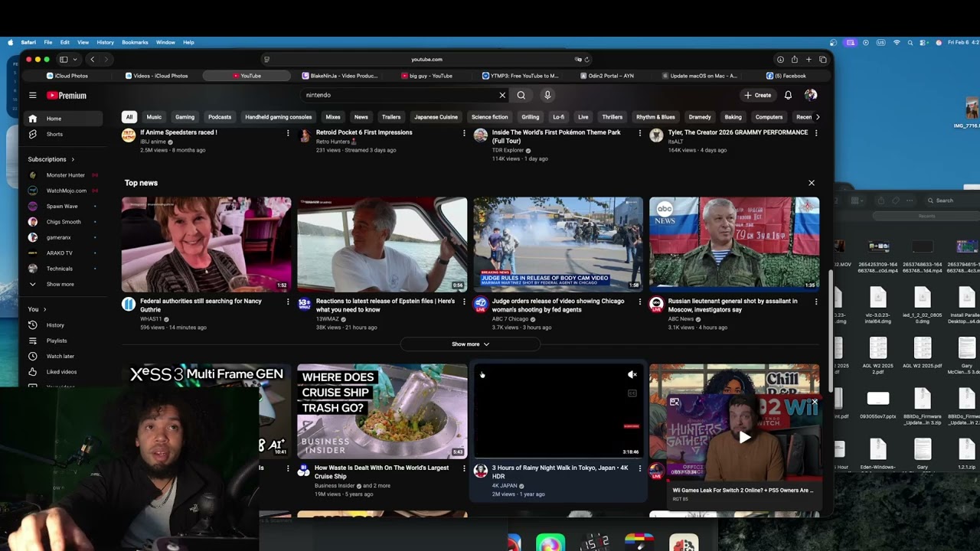This screenshot has height=551, width=980.
Task: Expand Show more under subscriptions list
Action: 61,284
